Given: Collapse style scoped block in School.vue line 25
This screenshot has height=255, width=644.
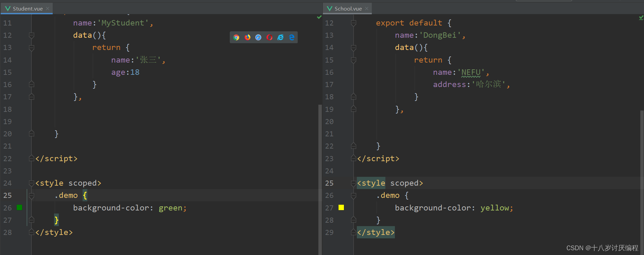Looking at the screenshot, I should (x=353, y=183).
